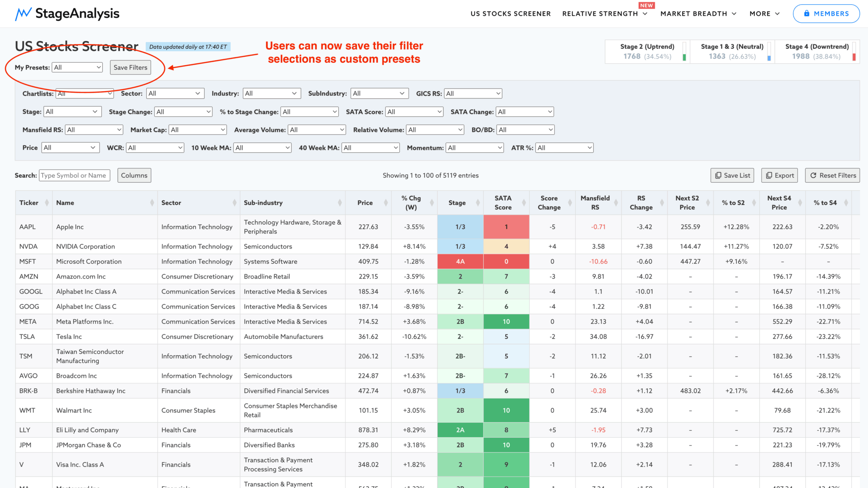The height and width of the screenshot is (488, 868).
Task: Click the Reset Filters button
Action: pyautogui.click(x=832, y=176)
